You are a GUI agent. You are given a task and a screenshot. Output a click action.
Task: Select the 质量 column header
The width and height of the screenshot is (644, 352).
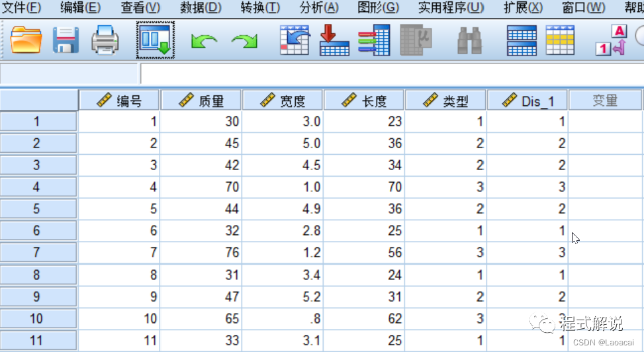click(x=201, y=101)
